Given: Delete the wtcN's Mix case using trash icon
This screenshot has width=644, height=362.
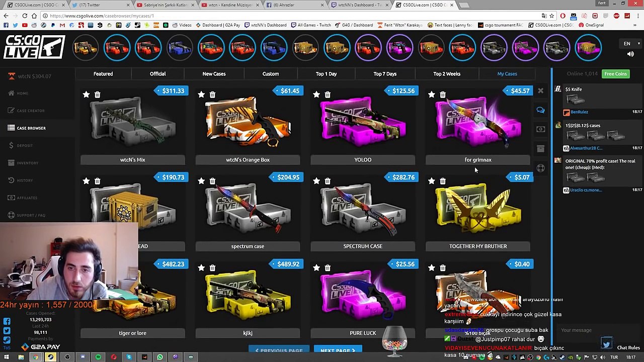Looking at the screenshot, I should click(x=97, y=95).
